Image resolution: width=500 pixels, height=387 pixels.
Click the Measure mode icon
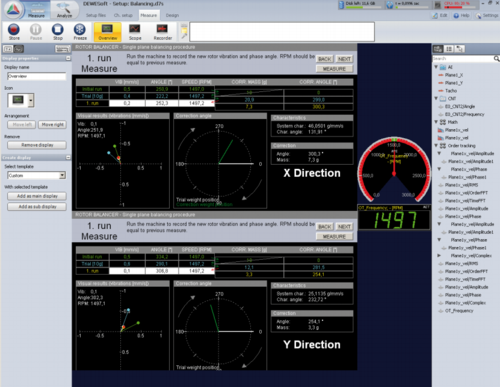pos(37,10)
